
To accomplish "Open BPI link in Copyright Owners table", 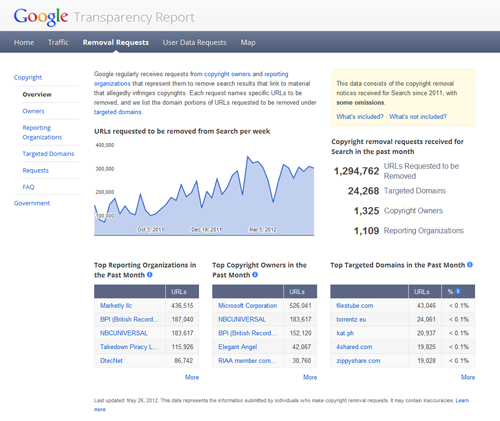I will 247,333.
